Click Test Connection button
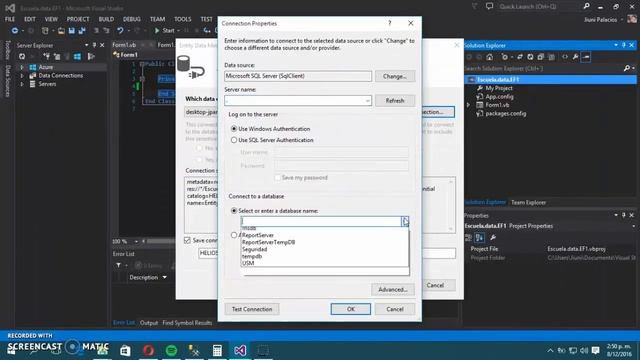 (x=252, y=309)
